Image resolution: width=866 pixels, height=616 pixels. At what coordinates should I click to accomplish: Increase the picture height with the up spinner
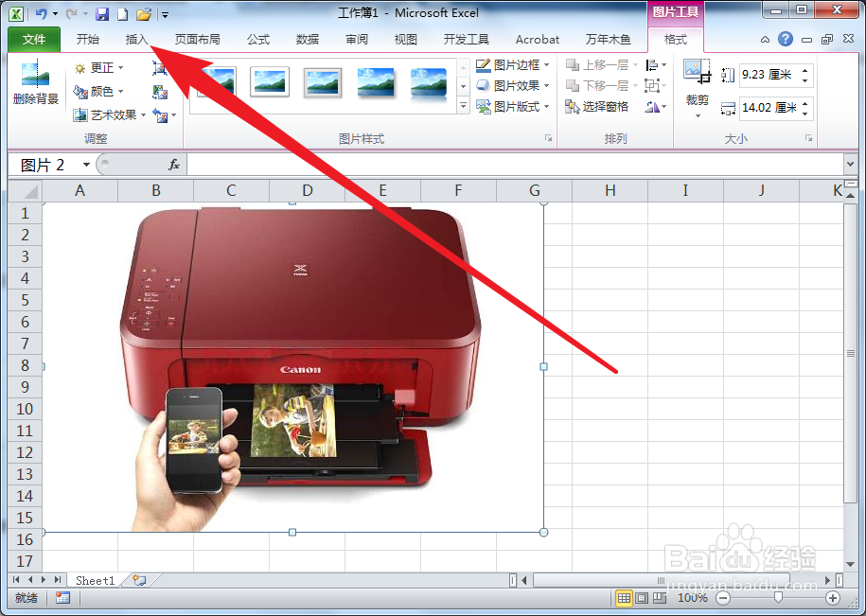(805, 70)
